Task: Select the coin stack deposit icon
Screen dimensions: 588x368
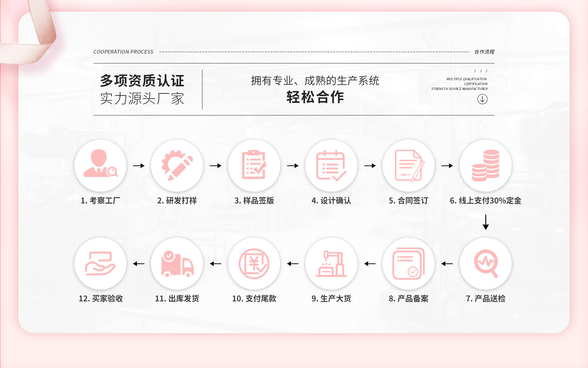Action: [485, 165]
